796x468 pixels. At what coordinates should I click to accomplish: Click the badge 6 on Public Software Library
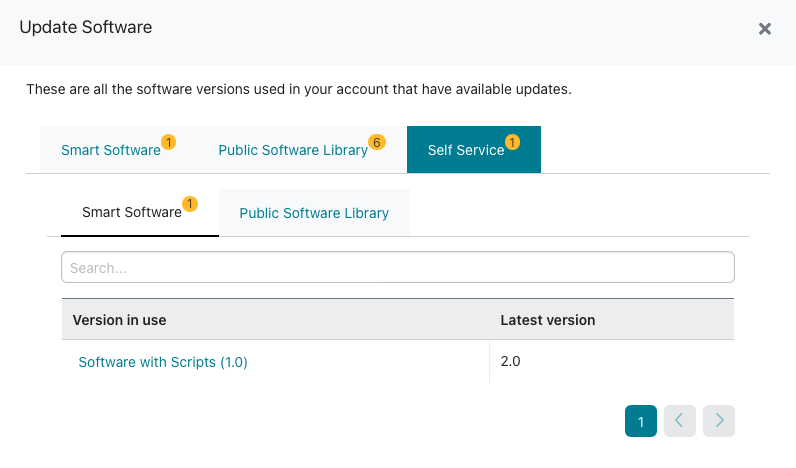point(377,142)
